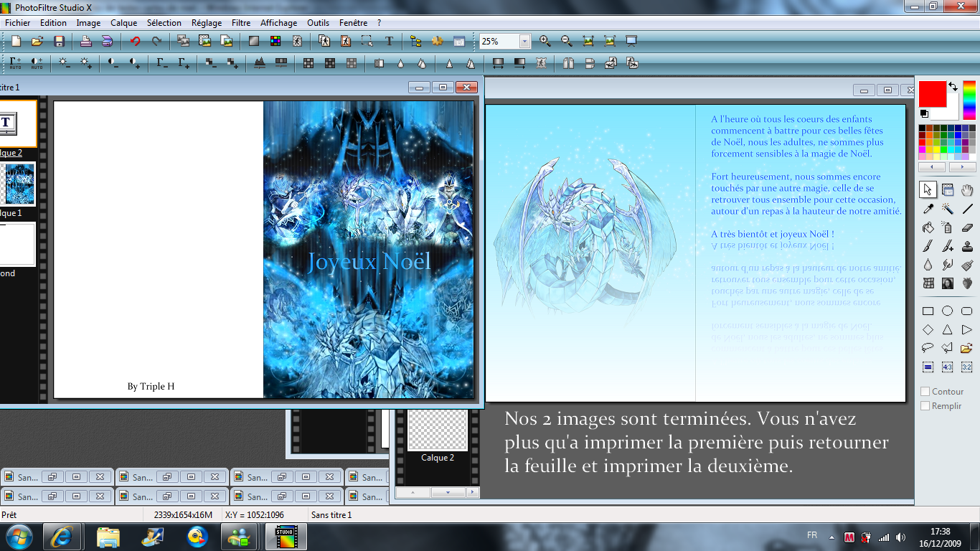Click the Text tool T icon in toolbar
The width and height of the screenshot is (980, 551).
[389, 41]
